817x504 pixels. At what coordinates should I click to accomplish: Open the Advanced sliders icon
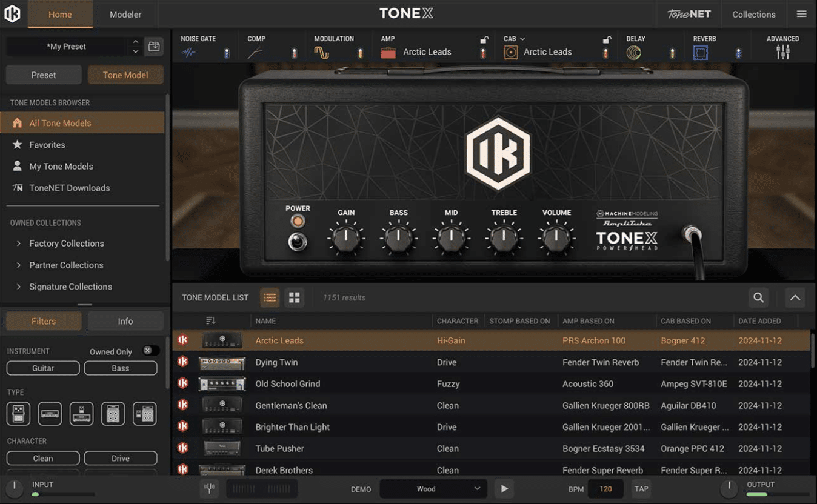coord(783,52)
